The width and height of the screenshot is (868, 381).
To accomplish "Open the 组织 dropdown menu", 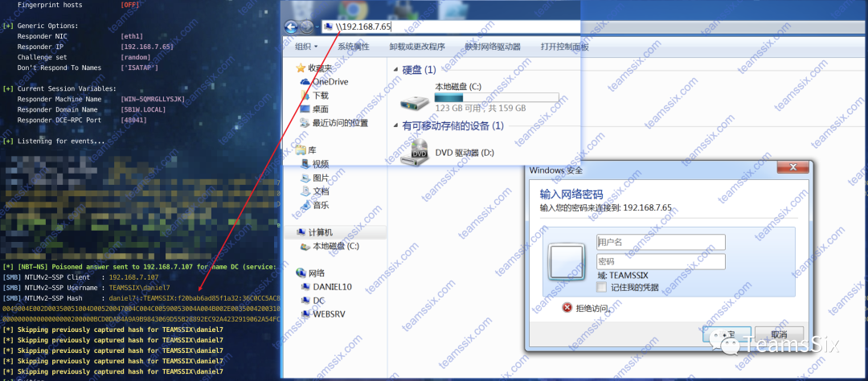I will coord(307,47).
